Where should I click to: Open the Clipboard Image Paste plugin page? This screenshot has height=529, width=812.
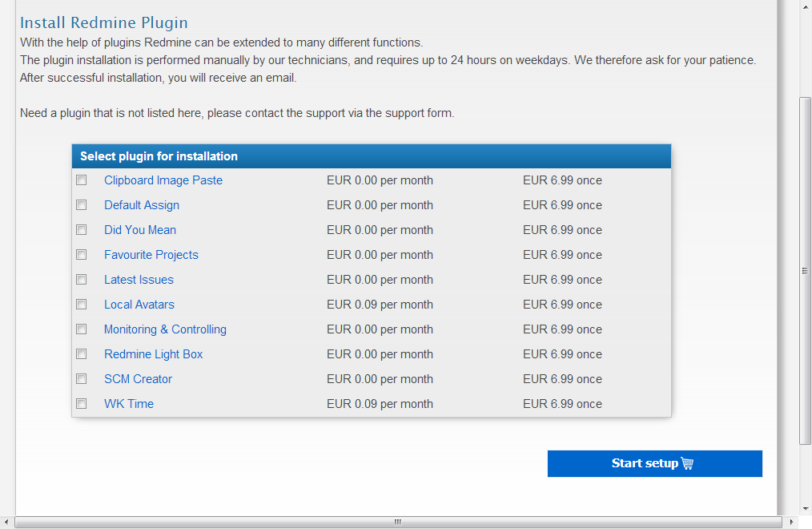pyautogui.click(x=163, y=180)
